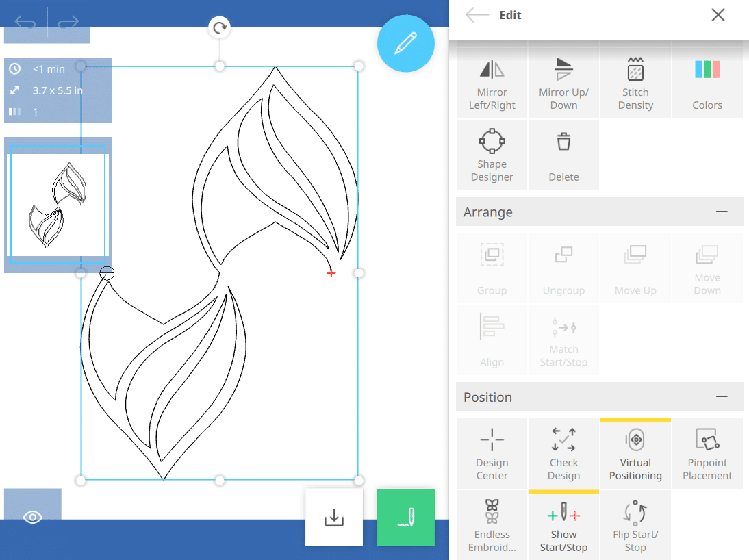This screenshot has height=560, width=749.
Task: Click Flip Start/Stop
Action: tap(635, 525)
